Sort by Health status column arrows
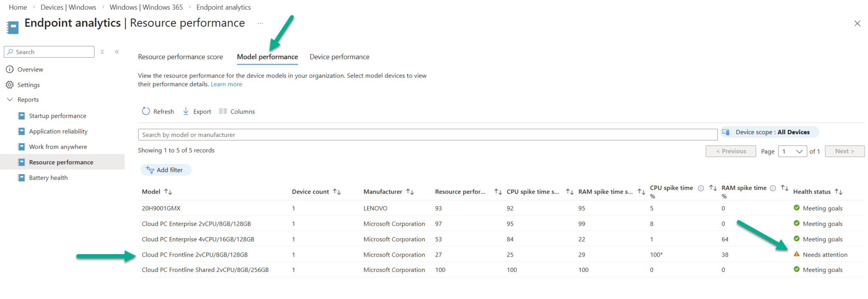Viewport: 868px width, 299px height. coord(838,192)
